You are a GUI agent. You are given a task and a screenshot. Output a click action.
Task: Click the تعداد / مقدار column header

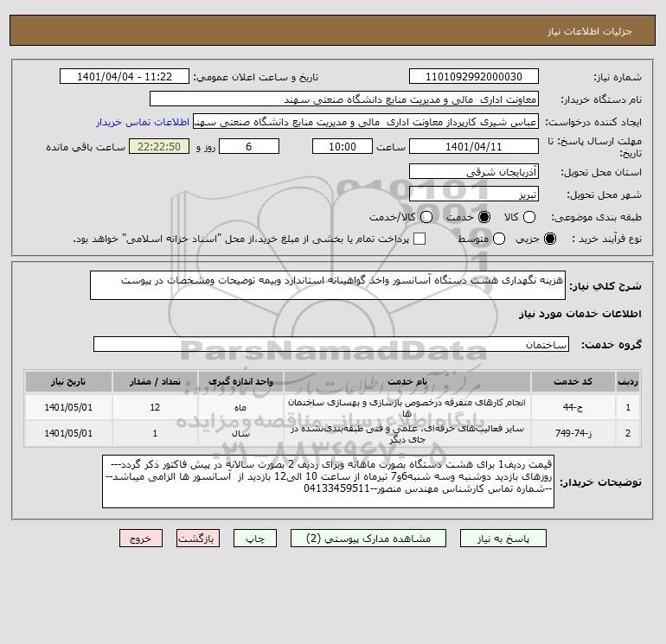155,381
